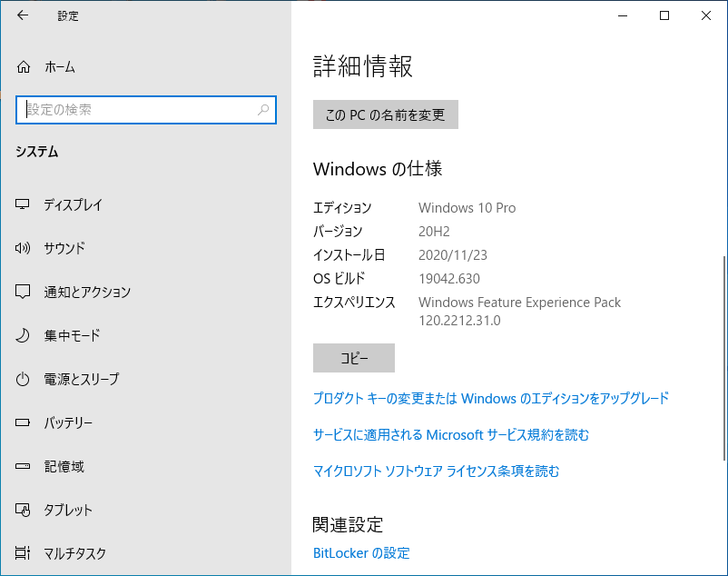Click the notification speech bubble icon
Image resolution: width=728 pixels, height=576 pixels.
(x=23, y=292)
